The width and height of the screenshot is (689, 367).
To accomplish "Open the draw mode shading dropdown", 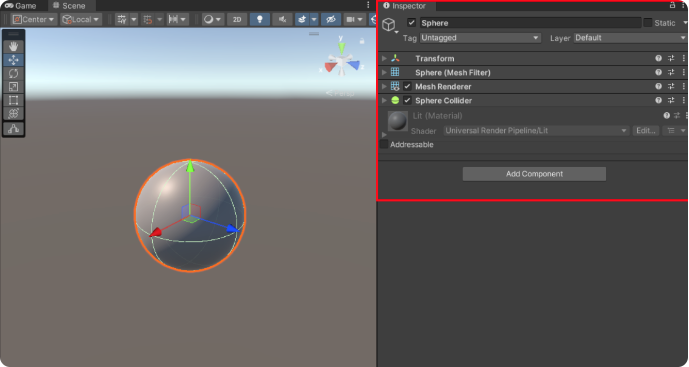I will [x=212, y=19].
